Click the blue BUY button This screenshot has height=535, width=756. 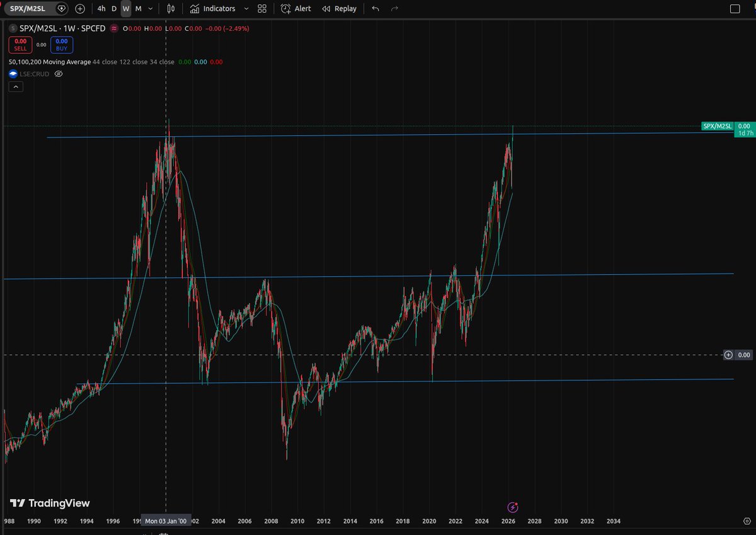point(62,45)
